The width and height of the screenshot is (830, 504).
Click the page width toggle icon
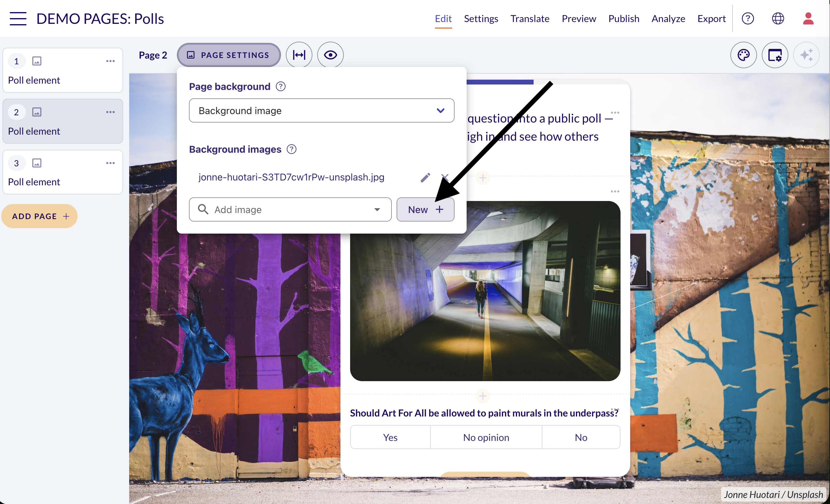(299, 55)
